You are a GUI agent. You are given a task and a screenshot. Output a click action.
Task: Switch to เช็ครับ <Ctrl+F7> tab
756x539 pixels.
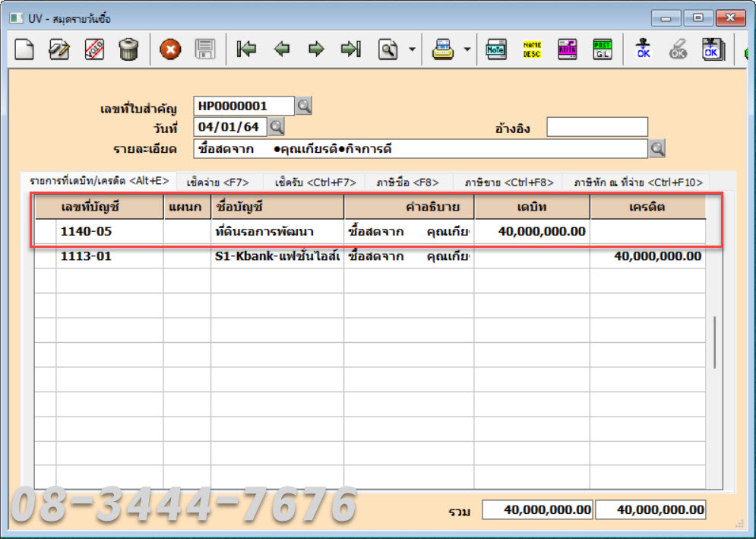[x=315, y=182]
